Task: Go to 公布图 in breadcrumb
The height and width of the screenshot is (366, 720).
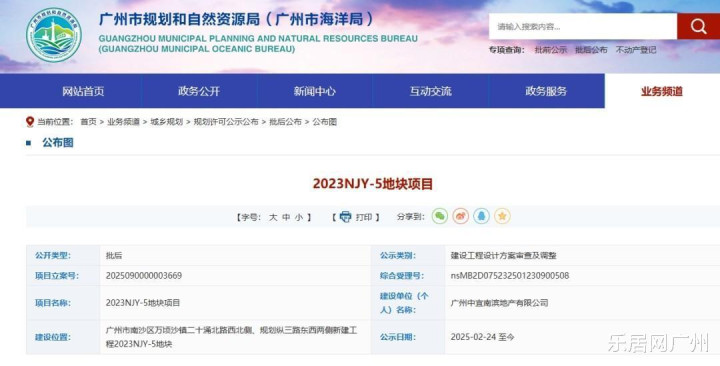Action: pyautogui.click(x=325, y=122)
